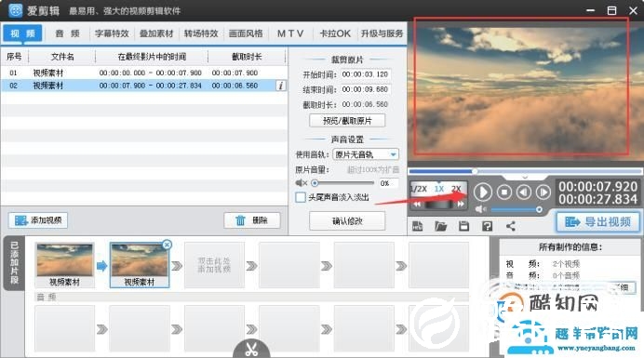The image size is (644, 358).
Task: Click the 截取时长 column header
Action: pyautogui.click(x=247, y=57)
